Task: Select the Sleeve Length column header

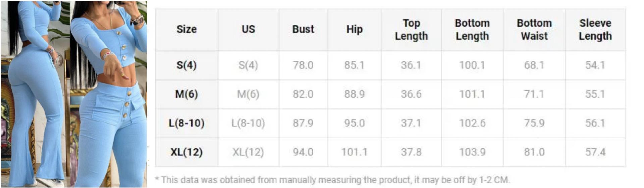Action: [595, 30]
